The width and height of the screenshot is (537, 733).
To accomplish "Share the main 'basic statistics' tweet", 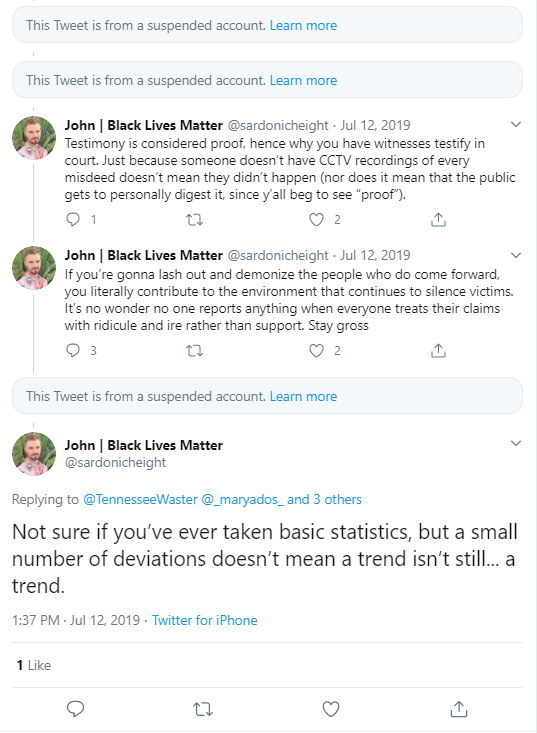I will coord(459,709).
